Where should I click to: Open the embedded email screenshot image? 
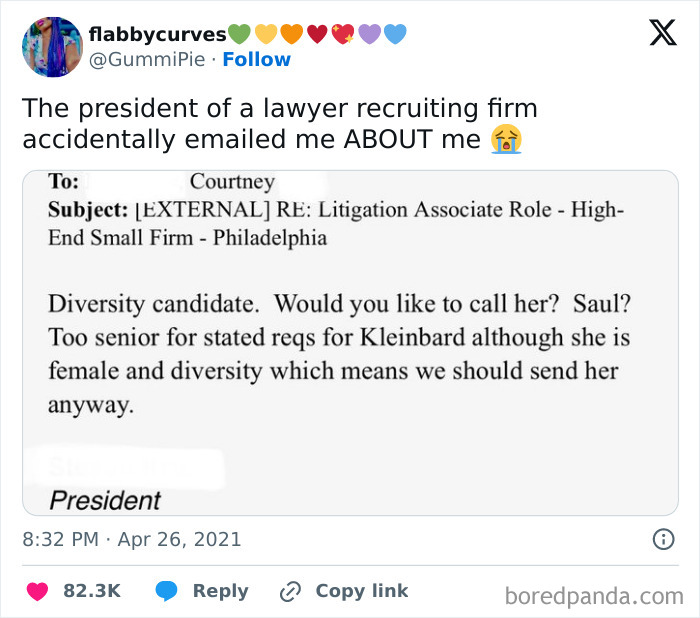(350, 342)
